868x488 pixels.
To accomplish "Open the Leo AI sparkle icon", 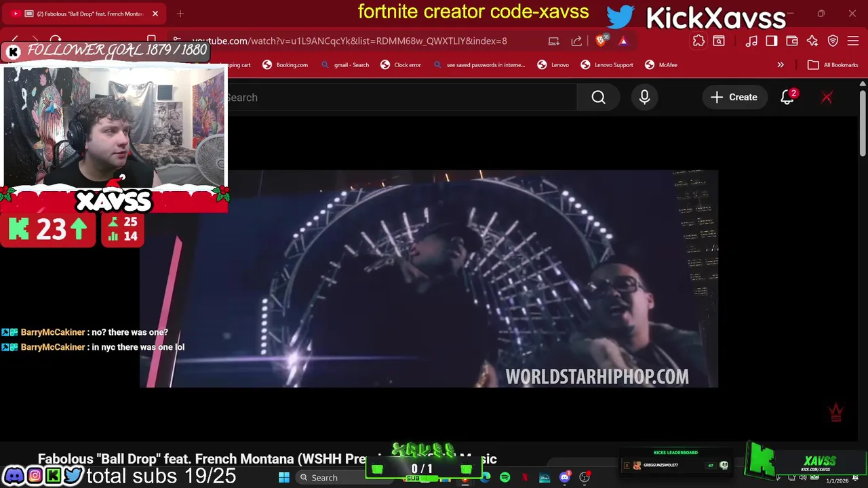I will (812, 41).
